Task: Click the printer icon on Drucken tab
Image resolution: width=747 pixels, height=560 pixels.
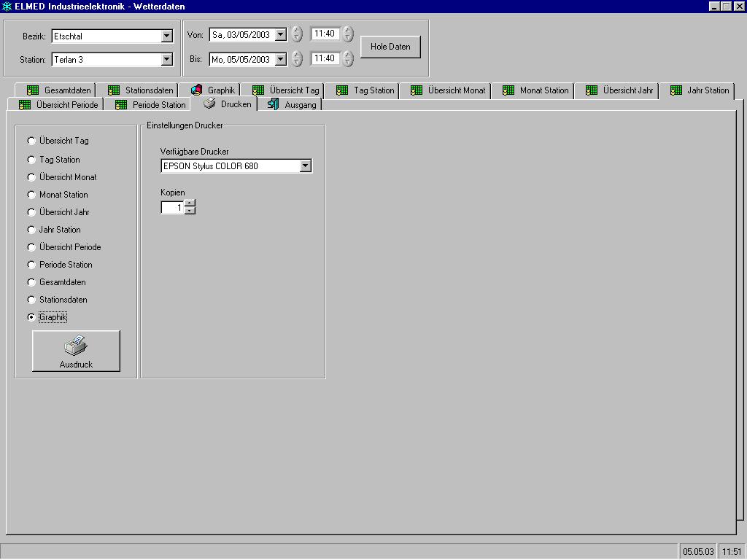Action: (x=209, y=104)
